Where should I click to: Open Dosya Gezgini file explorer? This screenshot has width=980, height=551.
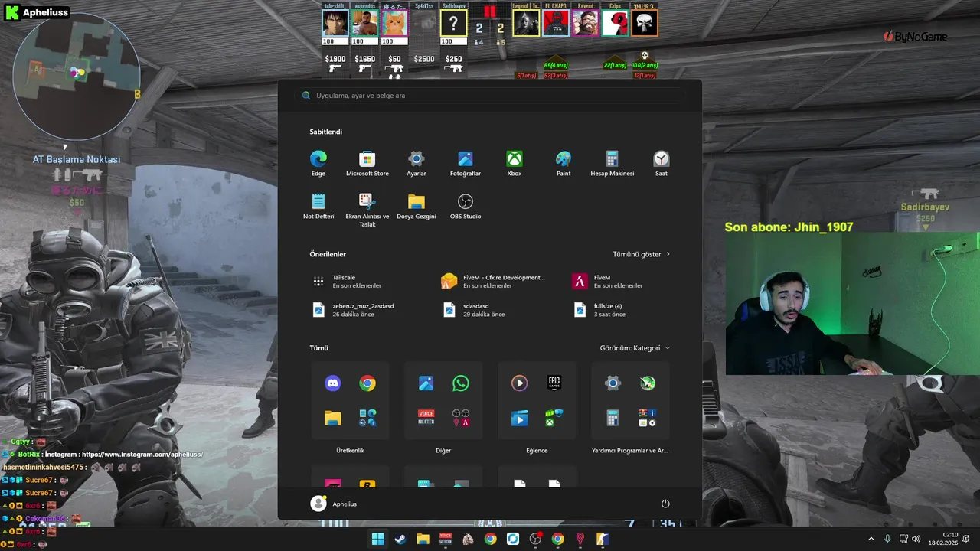[416, 207]
